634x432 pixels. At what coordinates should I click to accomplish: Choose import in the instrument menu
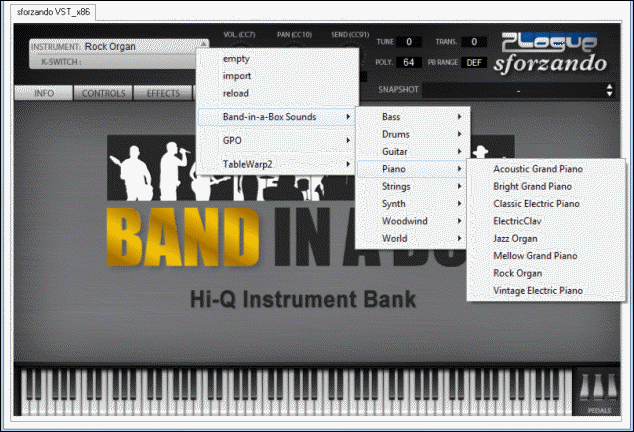(x=277, y=76)
